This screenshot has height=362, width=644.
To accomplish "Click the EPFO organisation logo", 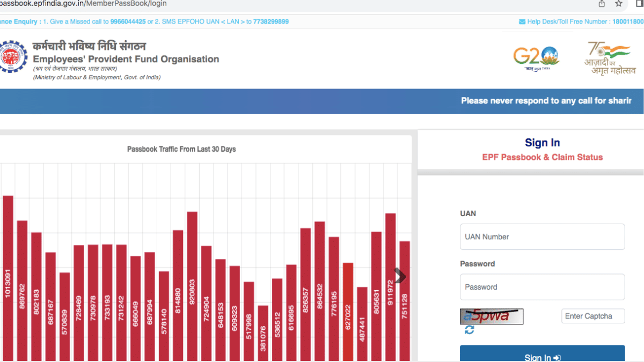I will pos(11,56).
